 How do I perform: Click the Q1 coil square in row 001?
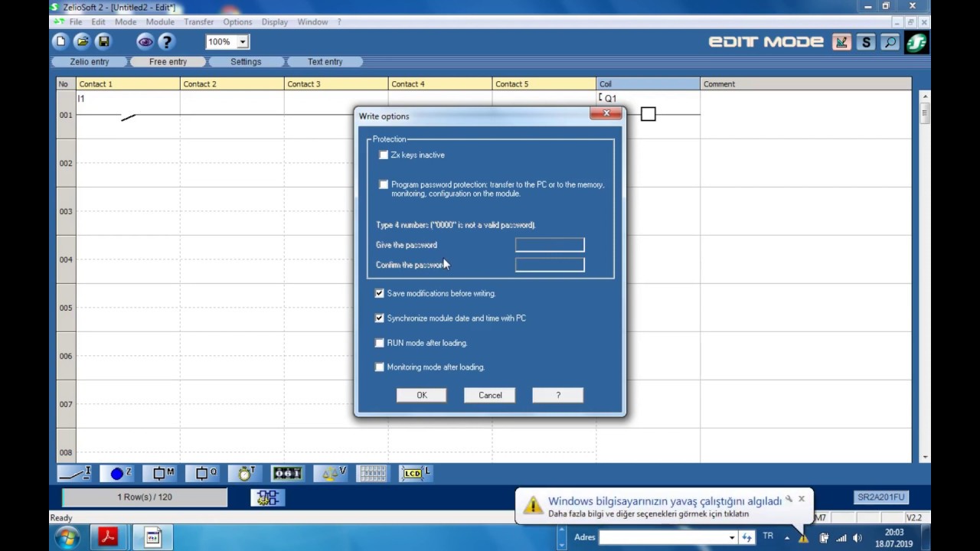[648, 114]
